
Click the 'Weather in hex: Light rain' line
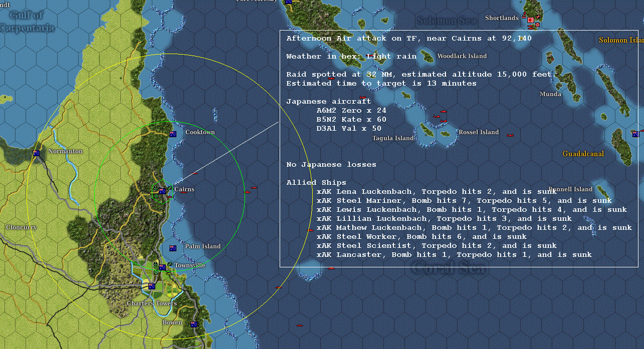click(x=351, y=57)
